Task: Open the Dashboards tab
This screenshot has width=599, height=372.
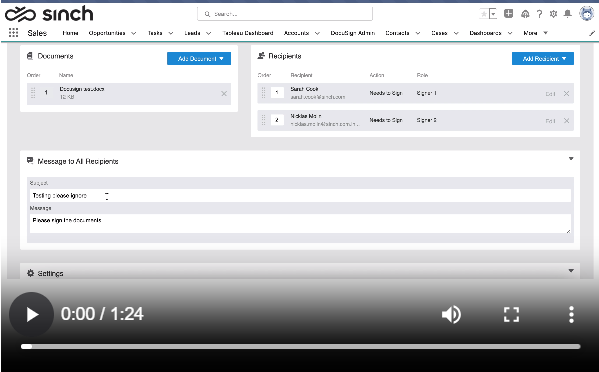Action: 485,33
